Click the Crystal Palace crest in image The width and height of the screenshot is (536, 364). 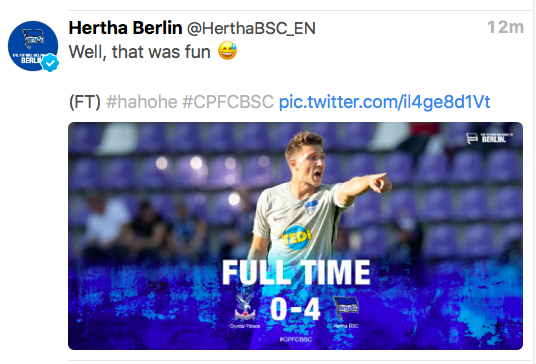pyautogui.click(x=245, y=306)
